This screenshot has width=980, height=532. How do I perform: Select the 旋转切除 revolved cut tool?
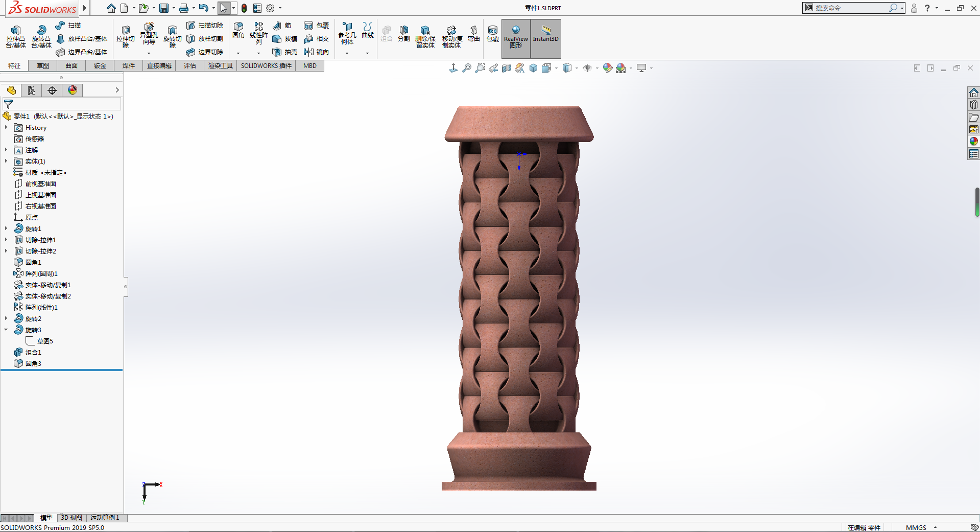[x=172, y=37]
